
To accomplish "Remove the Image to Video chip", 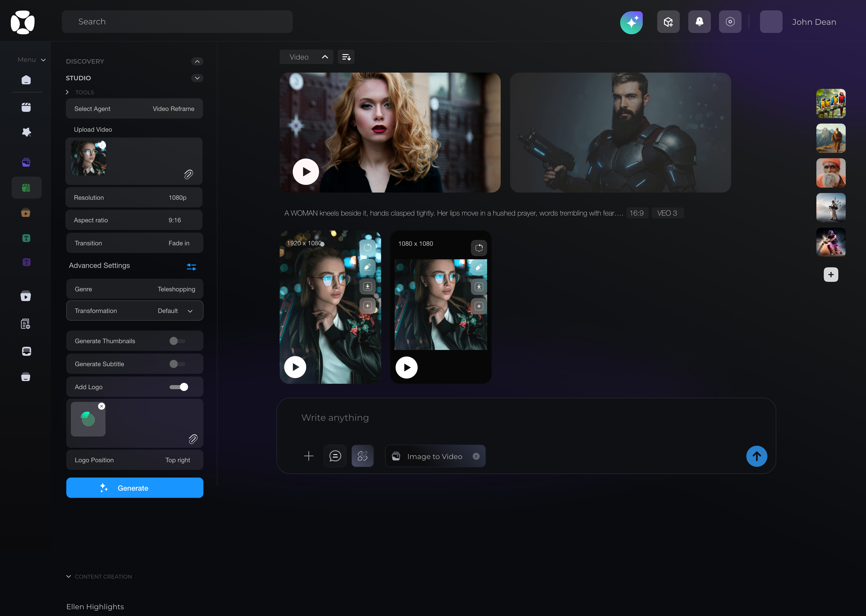I will [x=476, y=456].
